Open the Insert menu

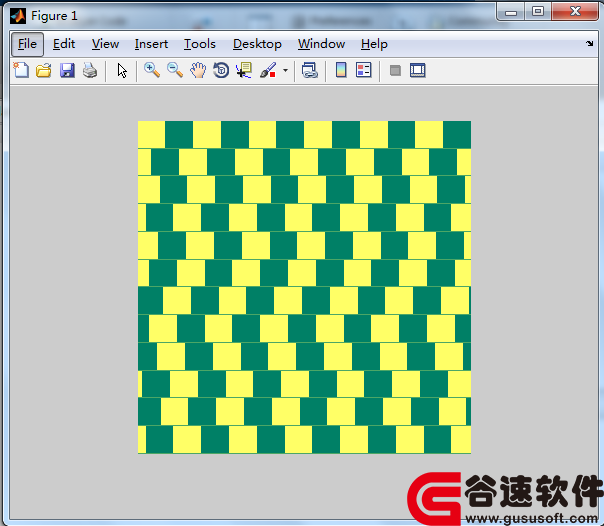coord(151,44)
